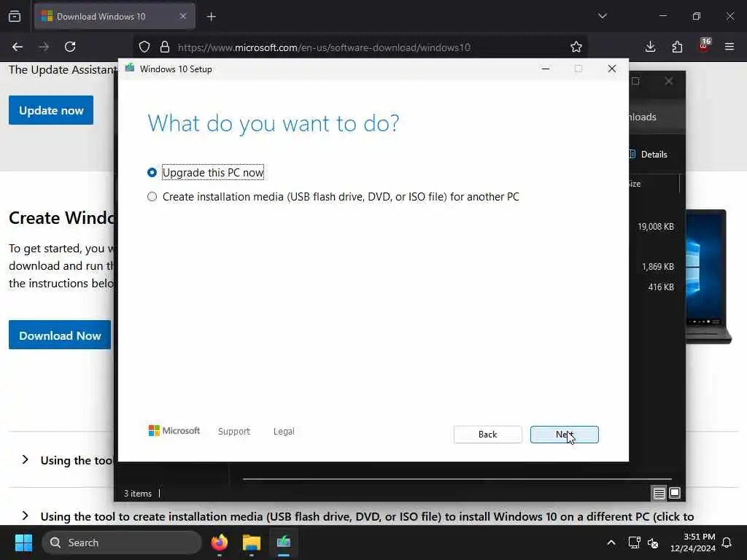This screenshot has width=747, height=560.
Task: Show hidden system tray icons
Action: click(611, 542)
